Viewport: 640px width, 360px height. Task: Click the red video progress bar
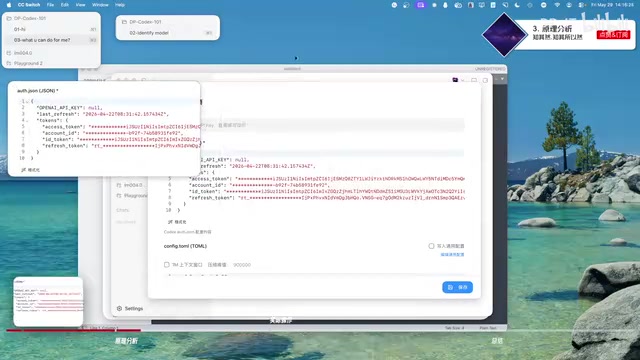click(x=73, y=330)
